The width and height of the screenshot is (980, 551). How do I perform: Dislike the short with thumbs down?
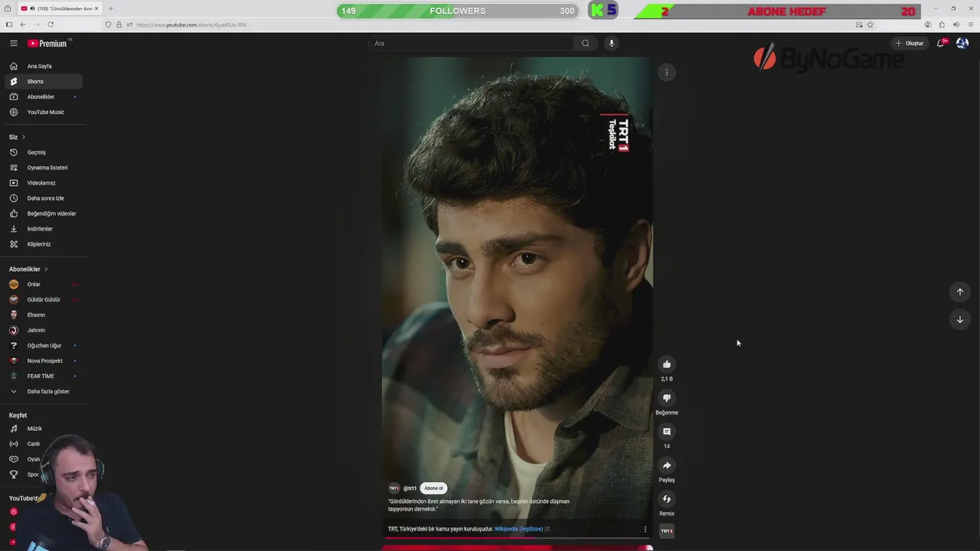tap(667, 398)
